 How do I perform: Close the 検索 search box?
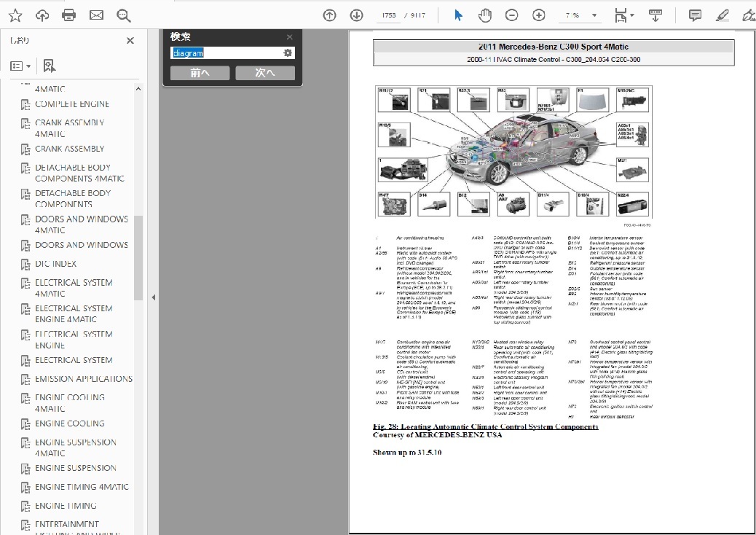289,37
